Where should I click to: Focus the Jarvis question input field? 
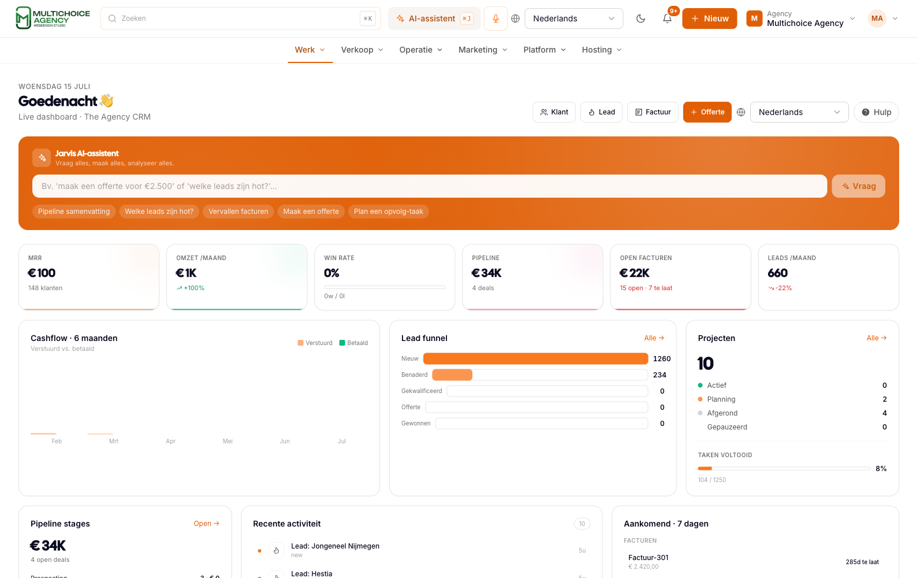pyautogui.click(x=430, y=186)
